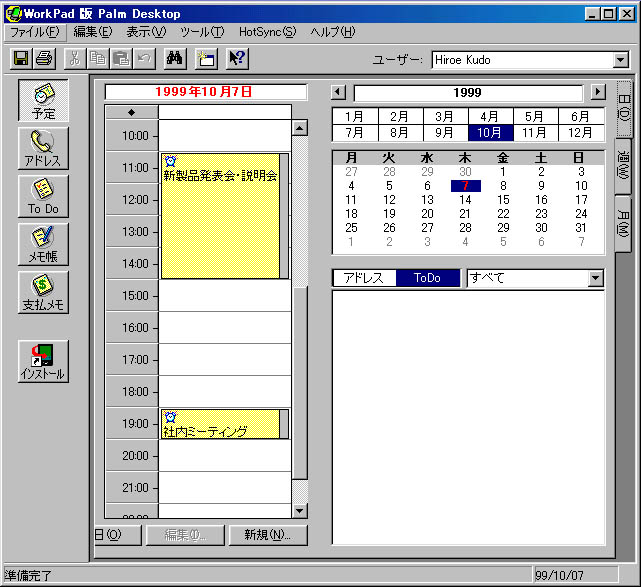
Task: Go to next year with right arrow
Action: 598,93
